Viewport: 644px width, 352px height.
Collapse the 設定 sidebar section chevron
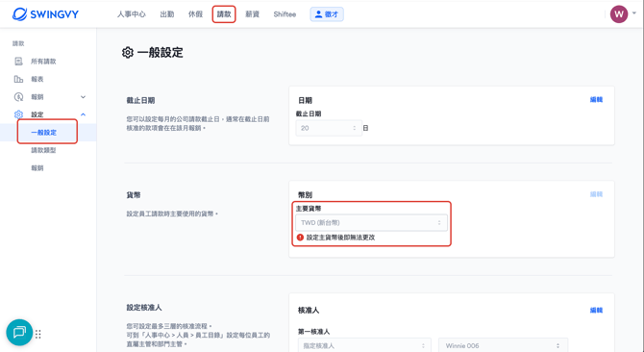click(x=83, y=114)
